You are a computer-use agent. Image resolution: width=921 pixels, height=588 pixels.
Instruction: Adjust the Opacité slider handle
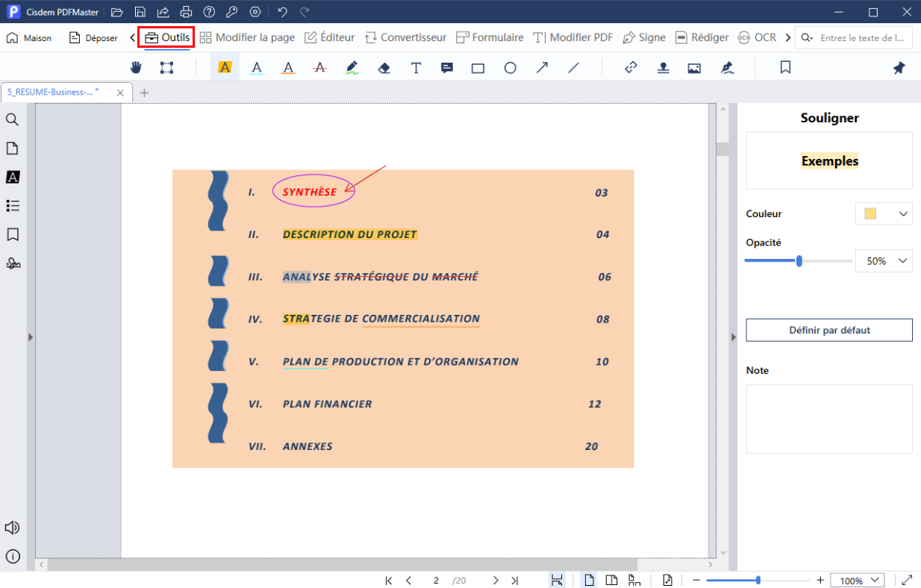799,260
